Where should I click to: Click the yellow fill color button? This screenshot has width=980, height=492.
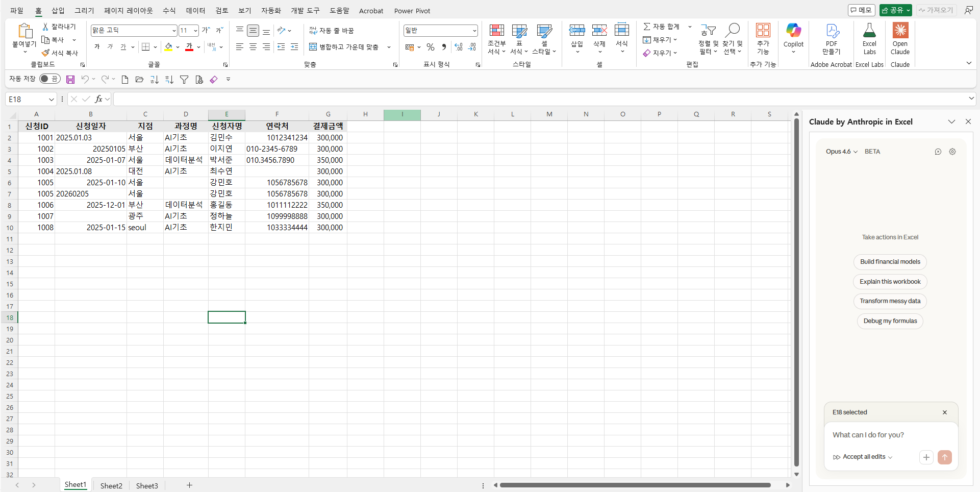pos(168,47)
